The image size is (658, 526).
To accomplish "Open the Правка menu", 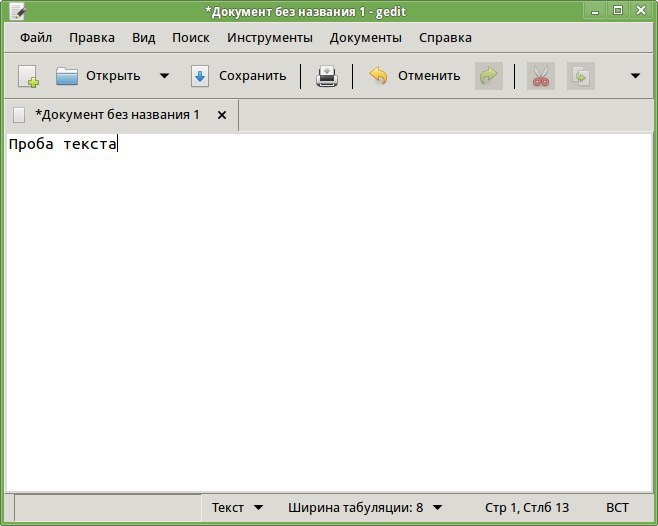I will tap(92, 38).
